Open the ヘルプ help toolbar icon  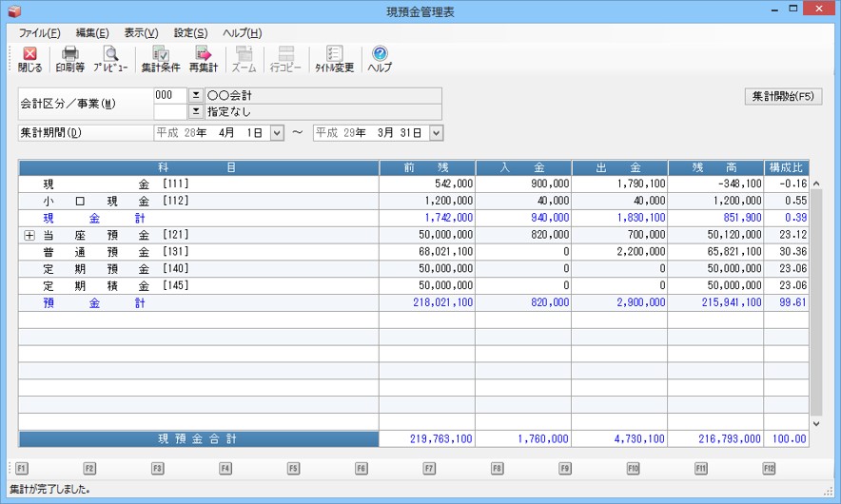coord(380,59)
